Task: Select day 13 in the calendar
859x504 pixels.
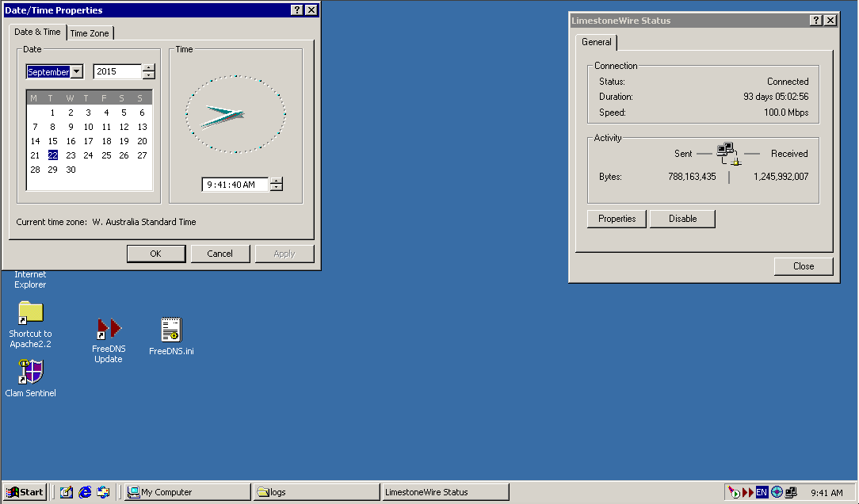Action: (143, 127)
